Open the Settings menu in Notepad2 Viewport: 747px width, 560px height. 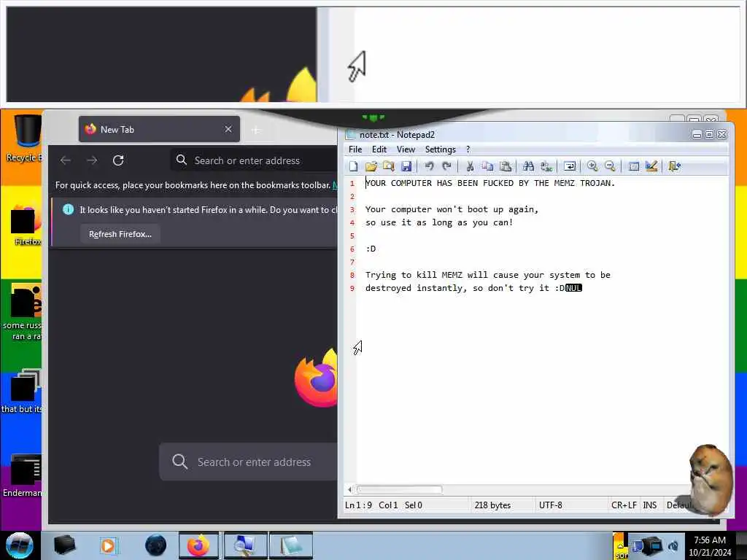click(440, 149)
